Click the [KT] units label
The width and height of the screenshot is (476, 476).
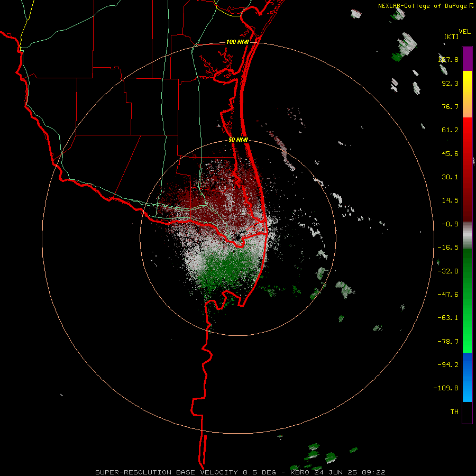click(x=452, y=36)
